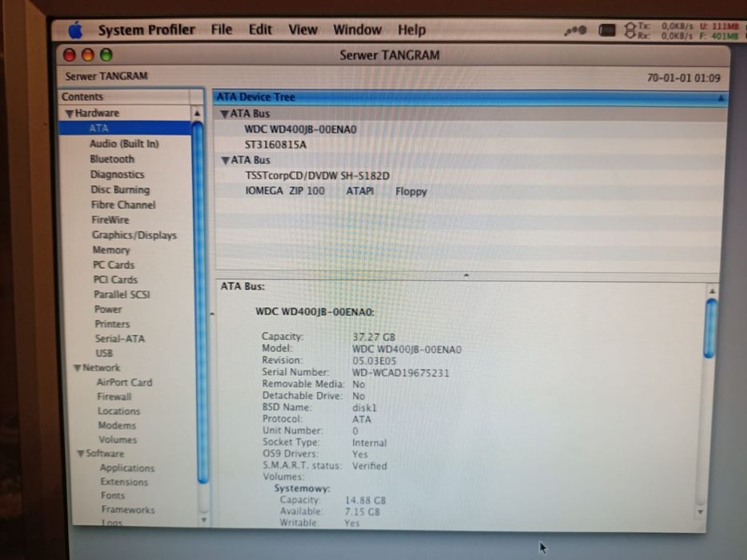Screen dimensions: 747x560
Task: Select Diagnostics in the sidebar
Action: (x=117, y=174)
